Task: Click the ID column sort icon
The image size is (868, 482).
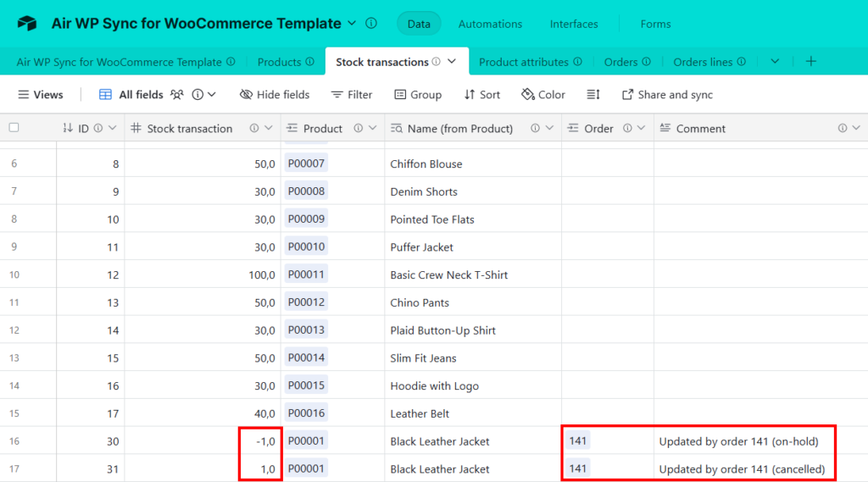Action: click(x=68, y=128)
